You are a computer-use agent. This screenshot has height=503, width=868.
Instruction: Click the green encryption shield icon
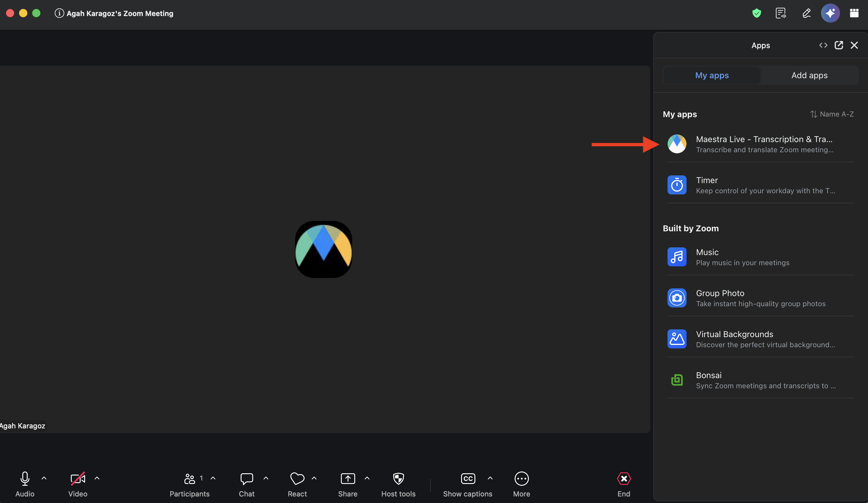(756, 13)
